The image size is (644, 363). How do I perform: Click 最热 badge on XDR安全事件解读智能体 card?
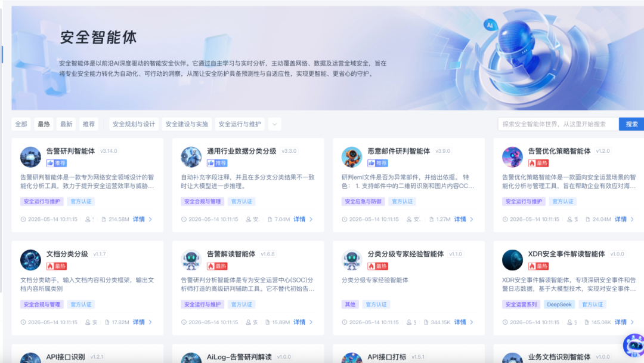point(538,266)
